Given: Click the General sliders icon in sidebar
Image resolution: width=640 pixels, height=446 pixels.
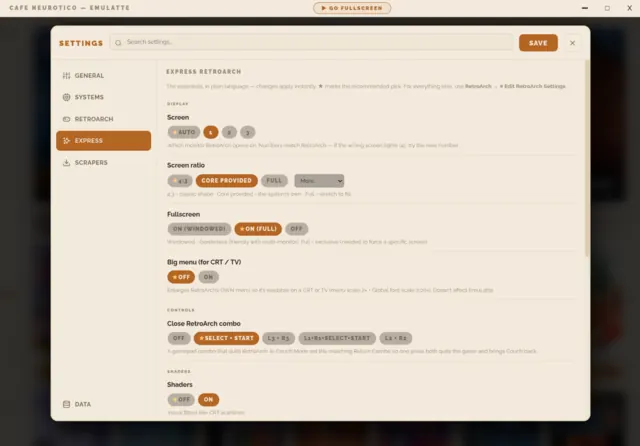Looking at the screenshot, I should click(x=67, y=75).
